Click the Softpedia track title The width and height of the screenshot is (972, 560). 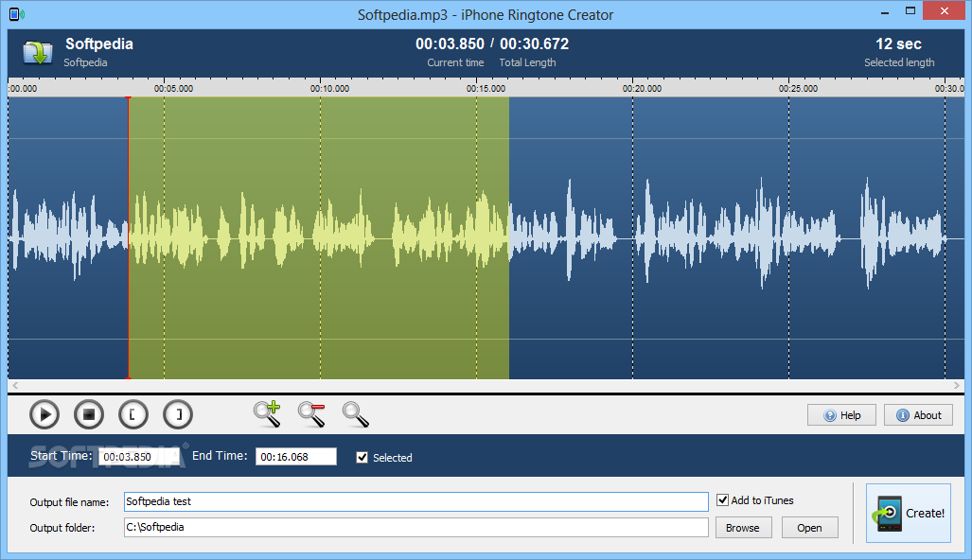(x=99, y=44)
